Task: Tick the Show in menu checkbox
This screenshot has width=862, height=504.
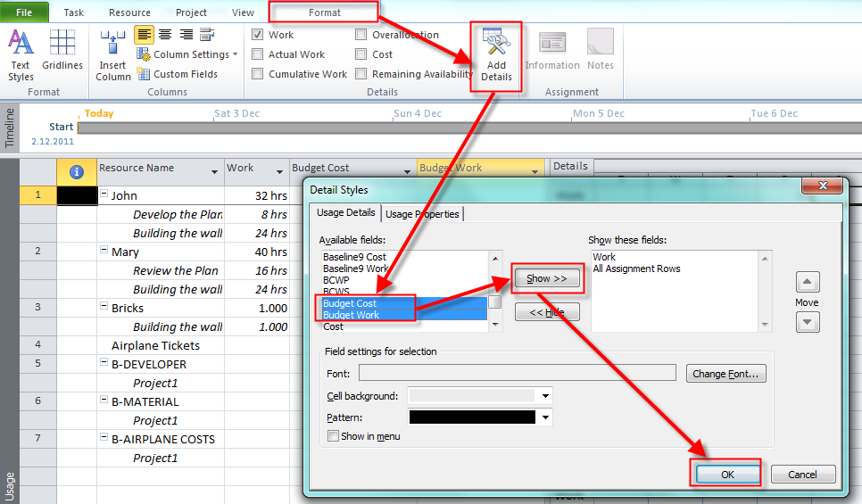Action: (x=333, y=436)
